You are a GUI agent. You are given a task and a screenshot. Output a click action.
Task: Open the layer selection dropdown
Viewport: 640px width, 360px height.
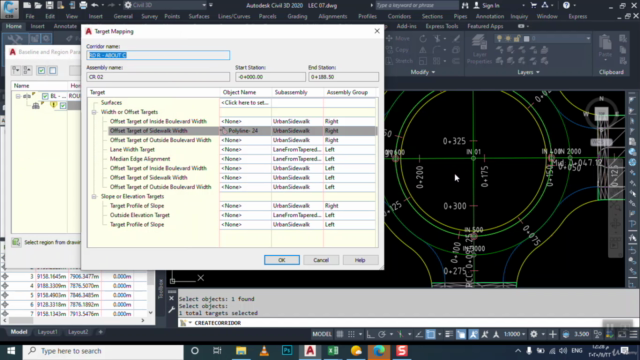coord(588,38)
